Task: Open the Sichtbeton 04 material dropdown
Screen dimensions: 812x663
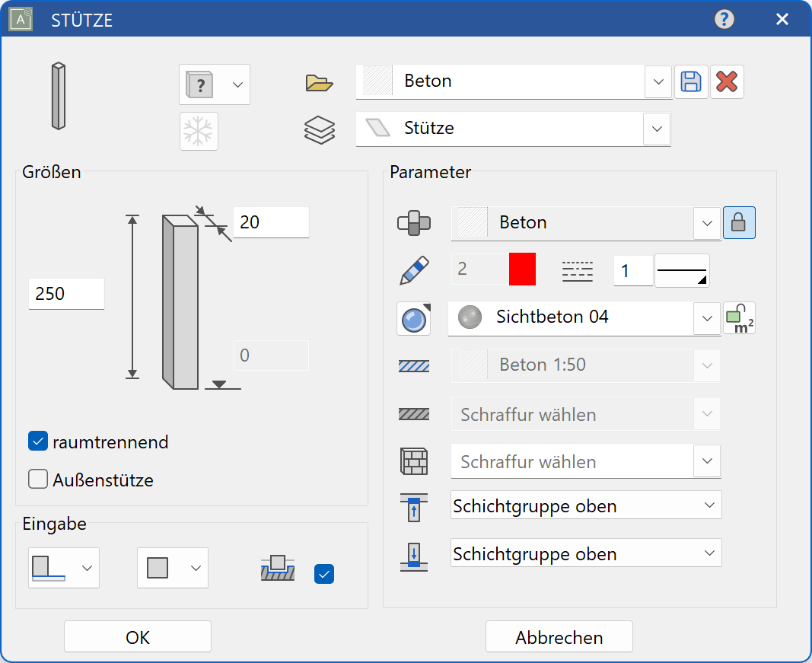Action: tap(707, 318)
